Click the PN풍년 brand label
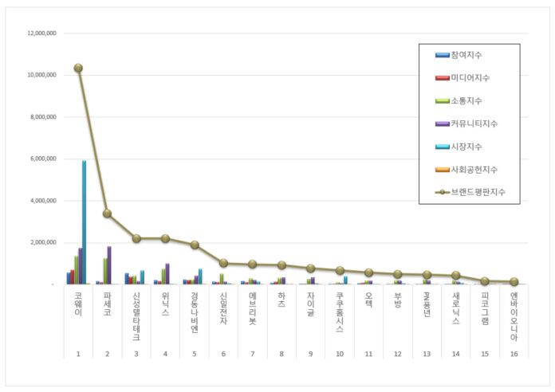 tap(427, 304)
